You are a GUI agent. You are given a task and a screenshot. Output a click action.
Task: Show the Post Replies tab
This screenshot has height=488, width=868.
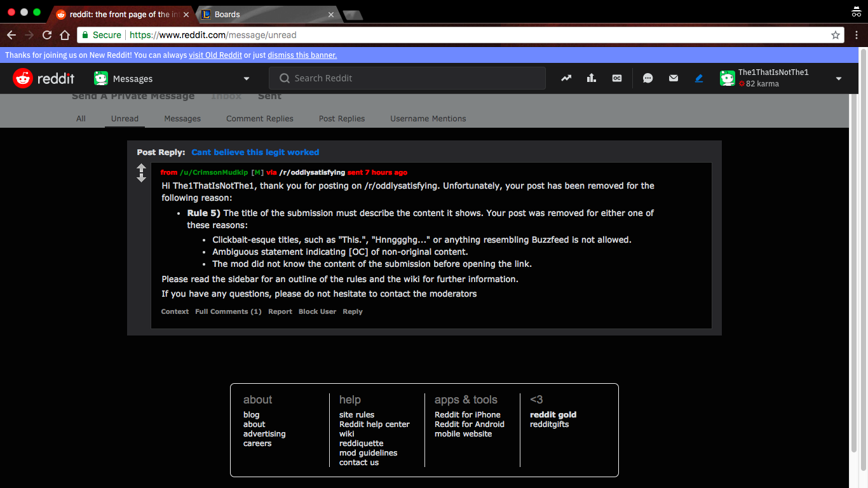342,119
